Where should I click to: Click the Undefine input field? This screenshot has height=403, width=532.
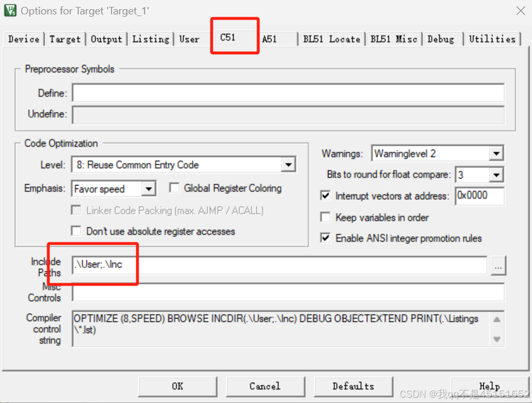[288, 115]
